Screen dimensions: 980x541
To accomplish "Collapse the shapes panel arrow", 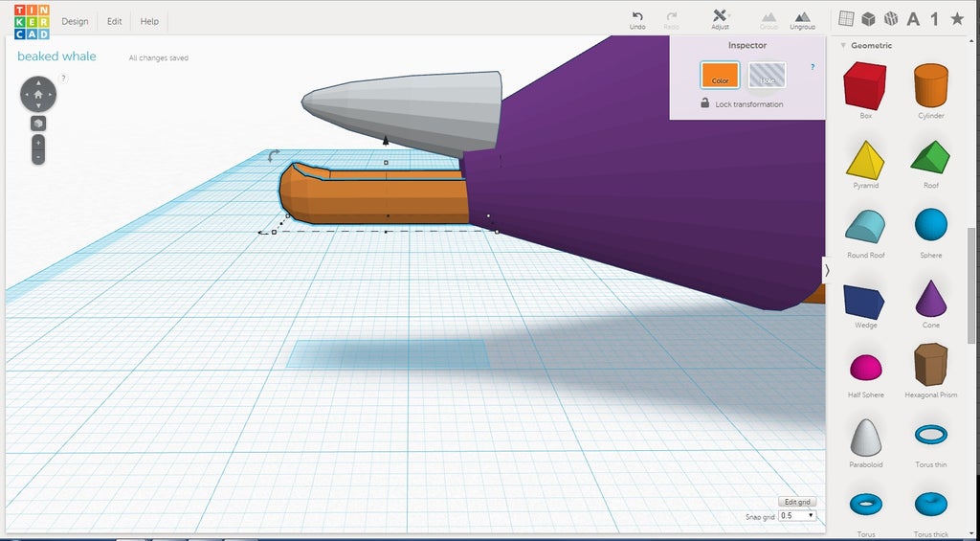I will click(827, 270).
